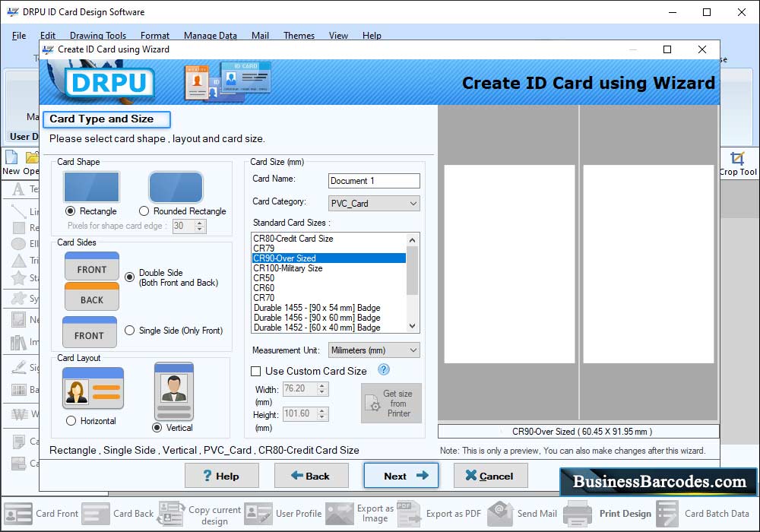Select the Text tool icon in sidebar
The width and height of the screenshot is (760, 532).
18,189
